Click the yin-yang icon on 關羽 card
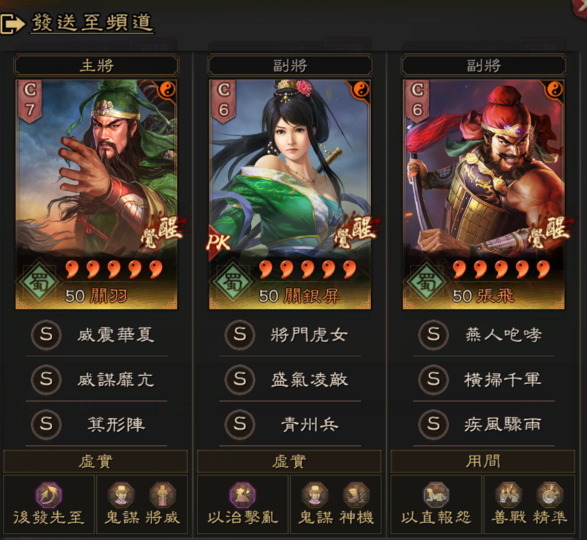The height and width of the screenshot is (540, 587). 167,90
